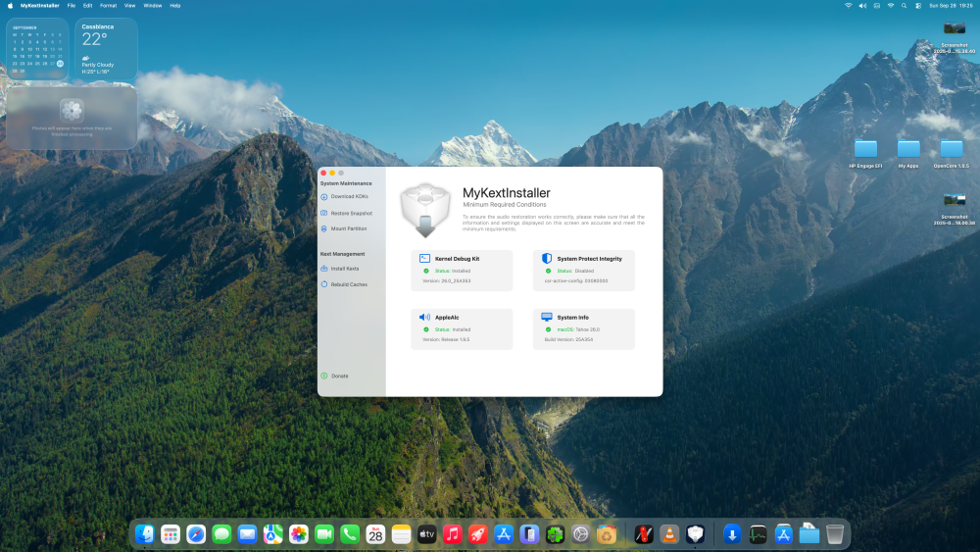Open Download KDKs in the sidebar
This screenshot has width=980, height=552.
(344, 196)
